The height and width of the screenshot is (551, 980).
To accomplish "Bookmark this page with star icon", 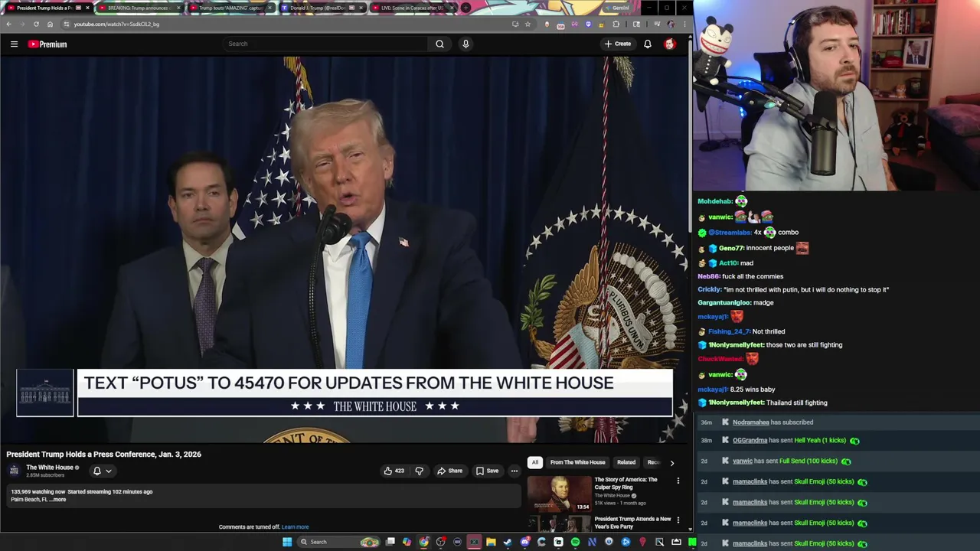I will 528,24.
